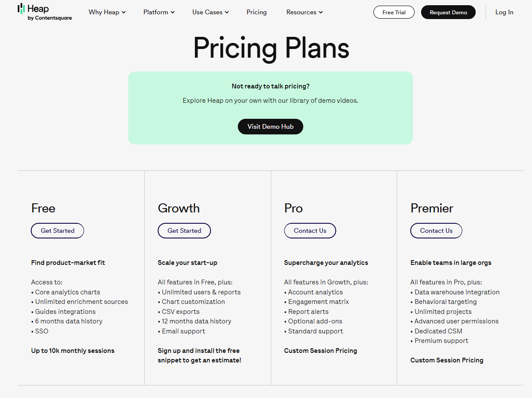This screenshot has width=532, height=398.
Task: Click the Free Trial button
Action: point(393,12)
